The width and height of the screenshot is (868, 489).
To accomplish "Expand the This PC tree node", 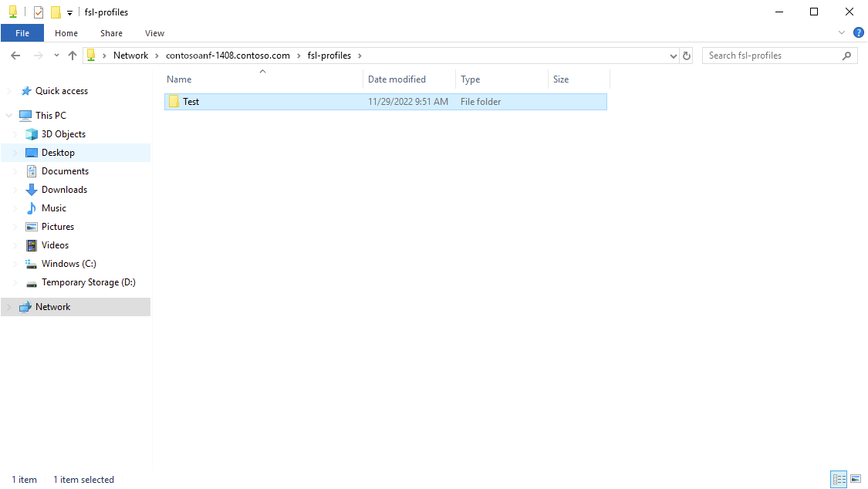I will 8,115.
